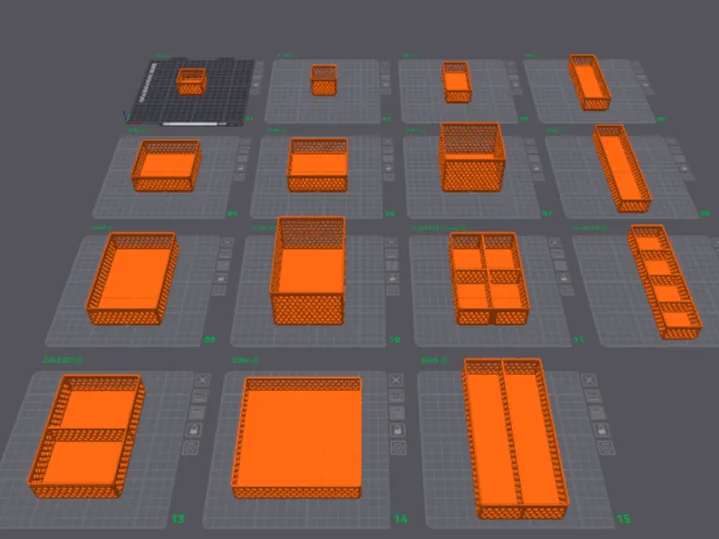Open plate 10 settings icon
Viewport: 719px width, 539px height.
(x=393, y=290)
